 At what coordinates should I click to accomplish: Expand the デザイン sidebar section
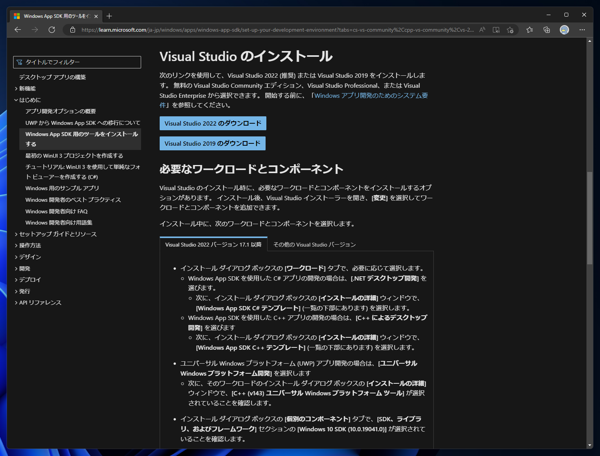point(28,257)
